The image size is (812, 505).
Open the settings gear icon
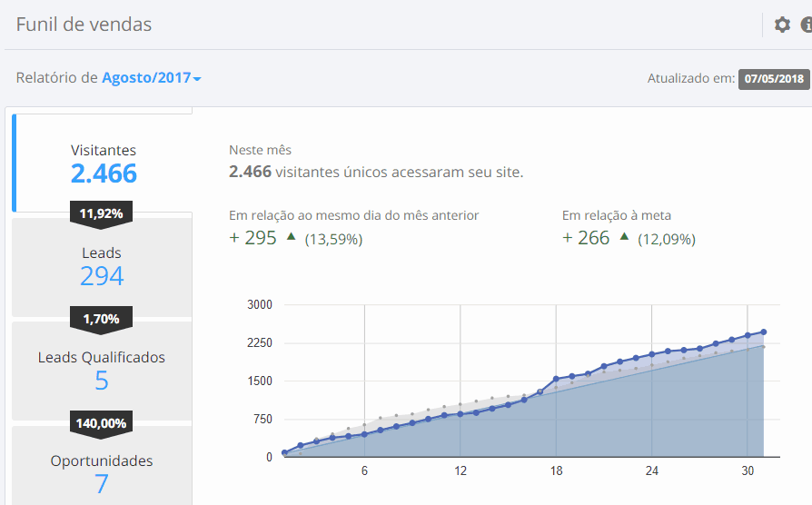point(782,25)
